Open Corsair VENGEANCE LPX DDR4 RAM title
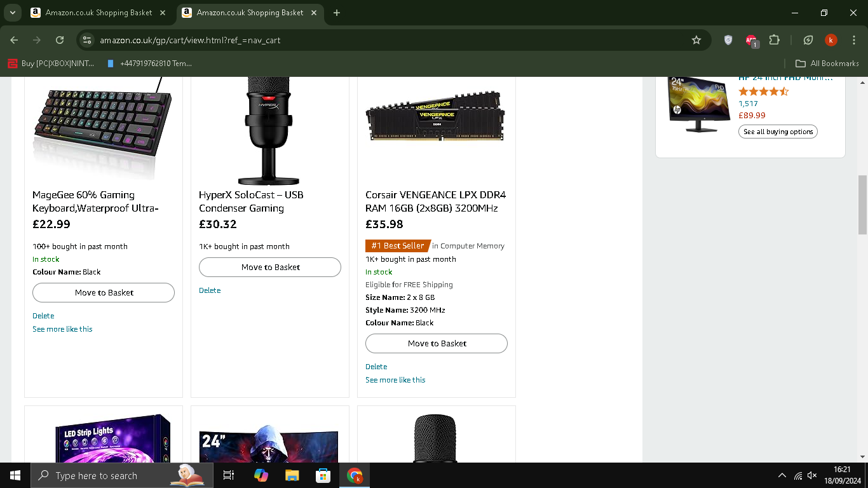The height and width of the screenshot is (488, 868). tap(436, 201)
